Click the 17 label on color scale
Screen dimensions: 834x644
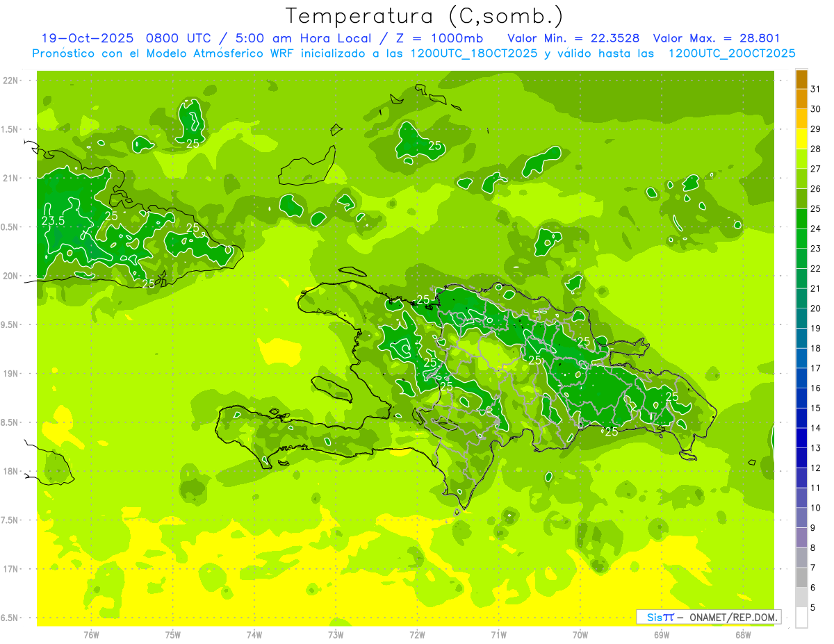[x=815, y=368]
